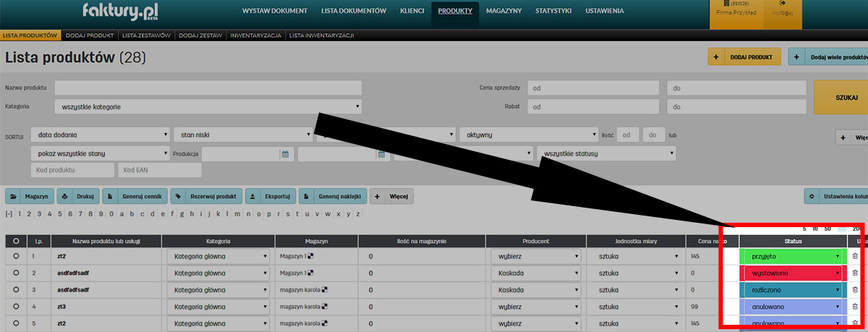Click the Nazwa produktu text field
This screenshot has height=332, width=868.
[x=208, y=88]
